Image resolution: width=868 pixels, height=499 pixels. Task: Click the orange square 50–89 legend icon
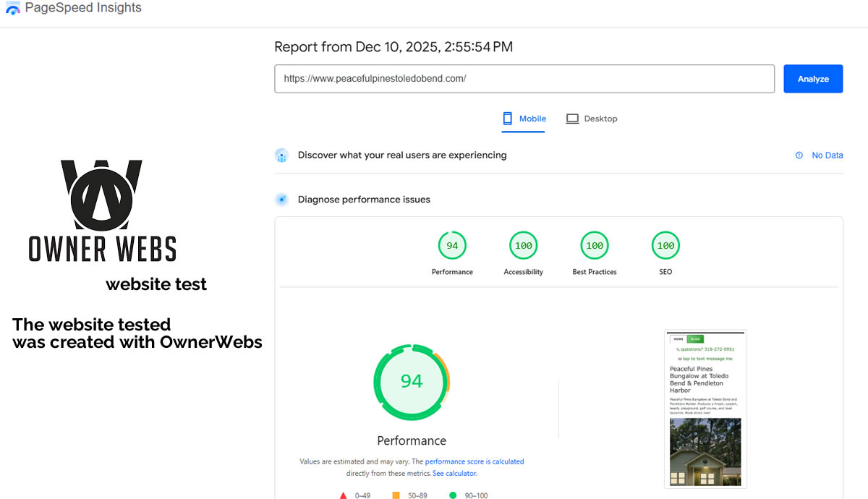coord(396,495)
